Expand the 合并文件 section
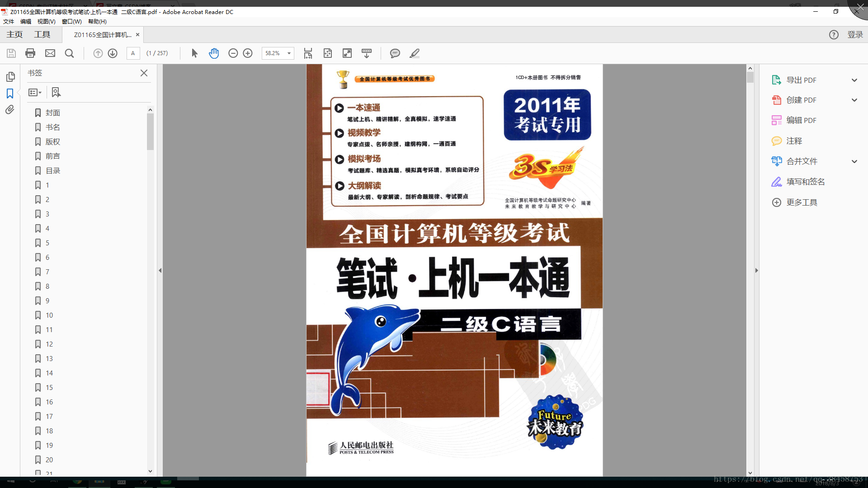This screenshot has height=488, width=868. click(854, 161)
